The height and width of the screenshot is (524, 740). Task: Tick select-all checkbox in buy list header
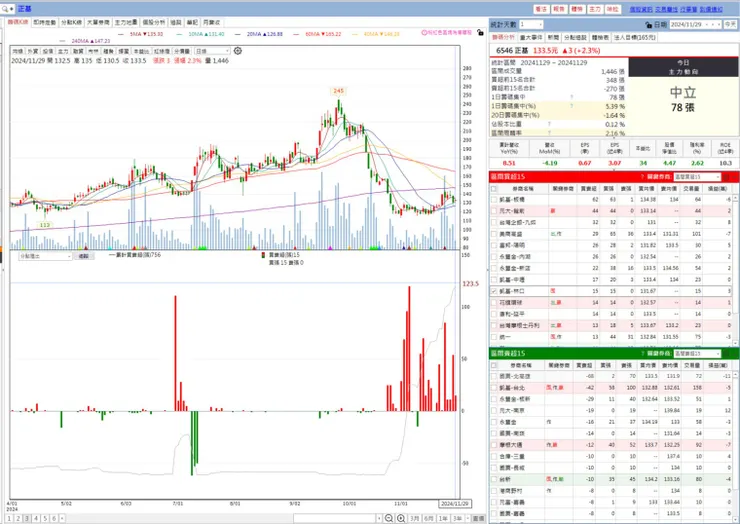494,189
